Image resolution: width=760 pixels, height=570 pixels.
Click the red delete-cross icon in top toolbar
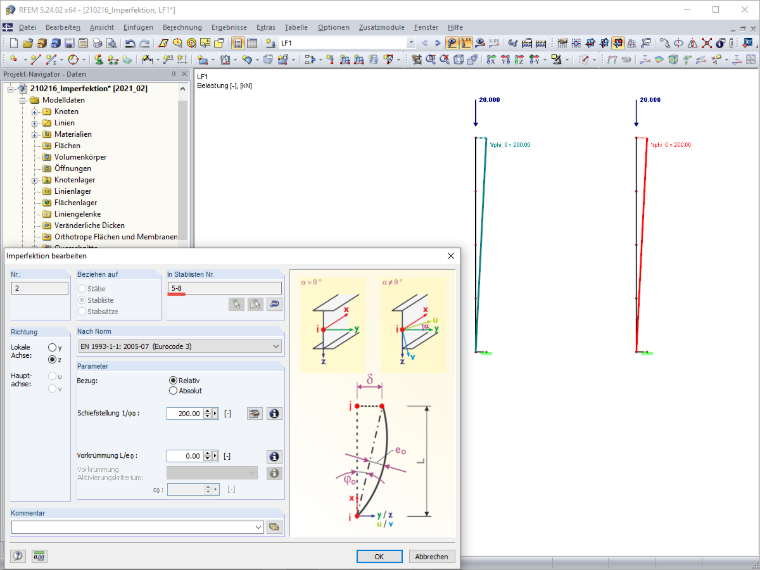click(x=707, y=43)
